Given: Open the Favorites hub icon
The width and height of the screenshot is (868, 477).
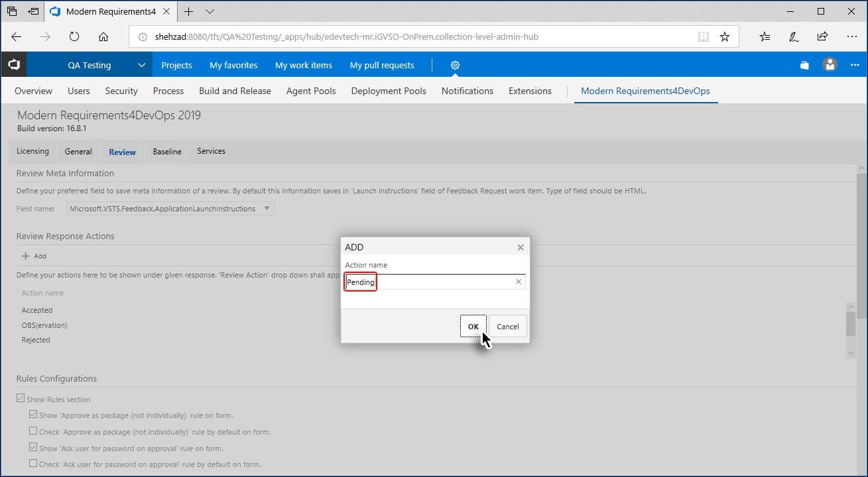Looking at the screenshot, I should coord(765,37).
